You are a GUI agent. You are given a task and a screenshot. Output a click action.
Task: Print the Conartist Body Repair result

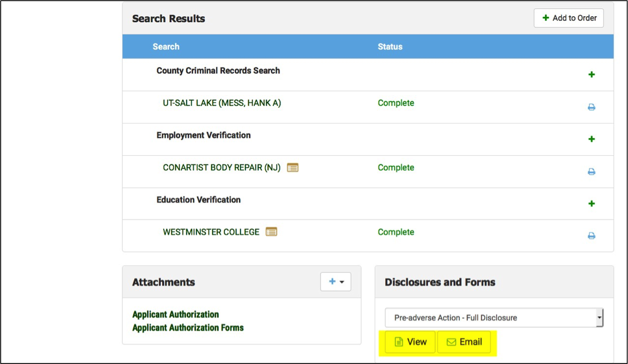pos(591,171)
